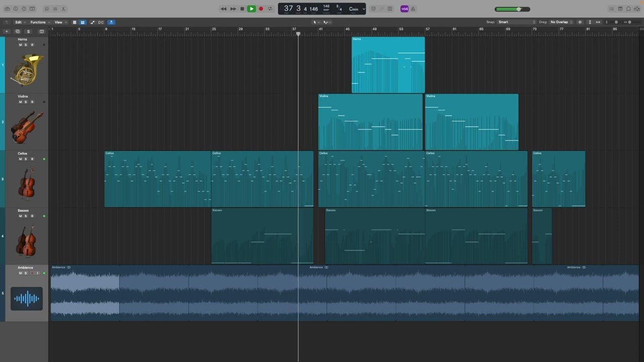
Task: Click the French horn instrument icon
Action: tap(27, 70)
